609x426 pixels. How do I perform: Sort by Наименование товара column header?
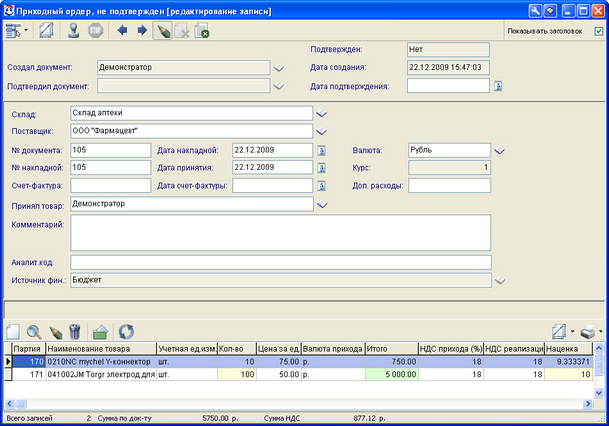click(101, 349)
